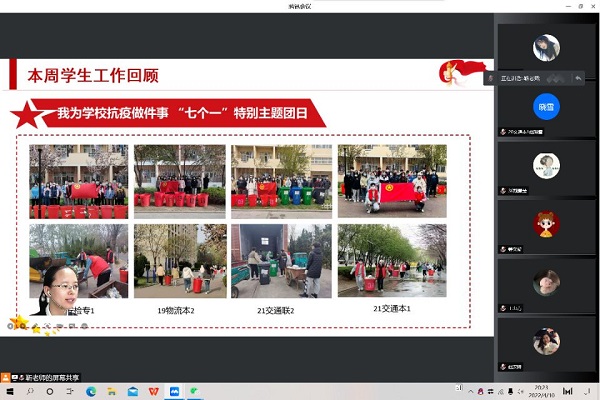Go to previous slide in slideshow controls
The height and width of the screenshot is (400, 600).
click(x=10, y=326)
